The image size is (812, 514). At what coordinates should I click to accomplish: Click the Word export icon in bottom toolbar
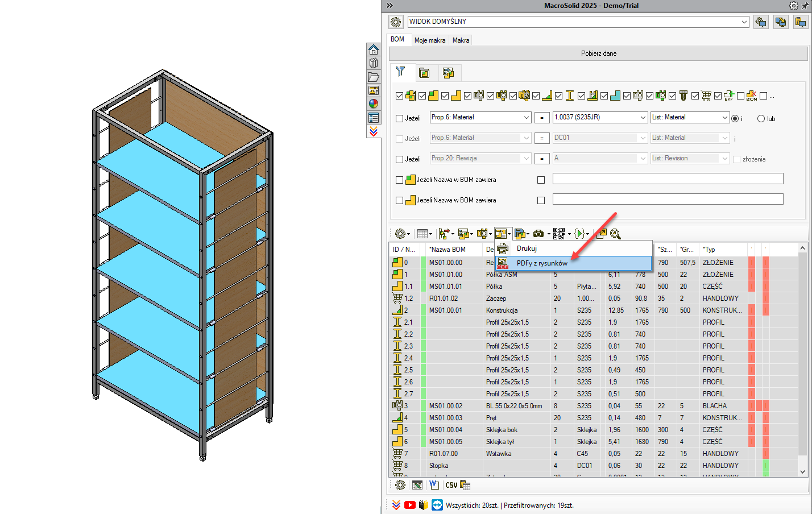434,485
